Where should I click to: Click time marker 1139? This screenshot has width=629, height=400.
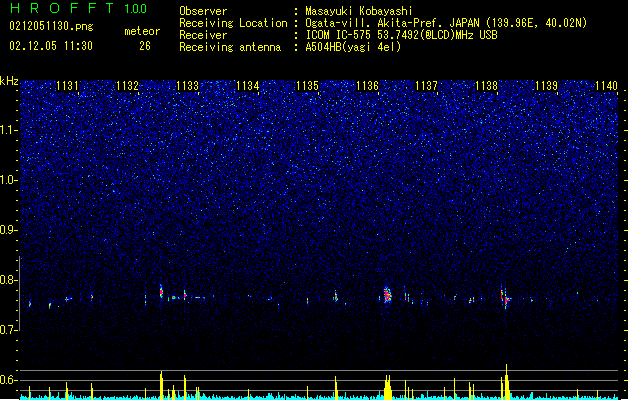point(546,86)
